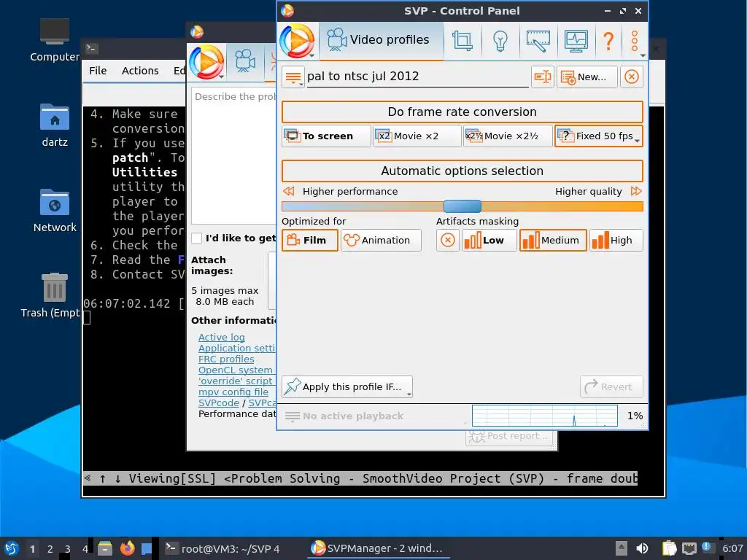747x560 pixels.
Task: Open the SVP main logo menu in Control Panel
Action: 298,42
